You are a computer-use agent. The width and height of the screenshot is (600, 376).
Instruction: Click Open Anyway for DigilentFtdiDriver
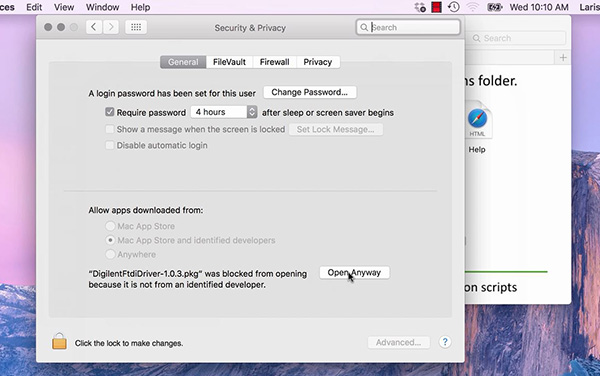pyautogui.click(x=354, y=273)
